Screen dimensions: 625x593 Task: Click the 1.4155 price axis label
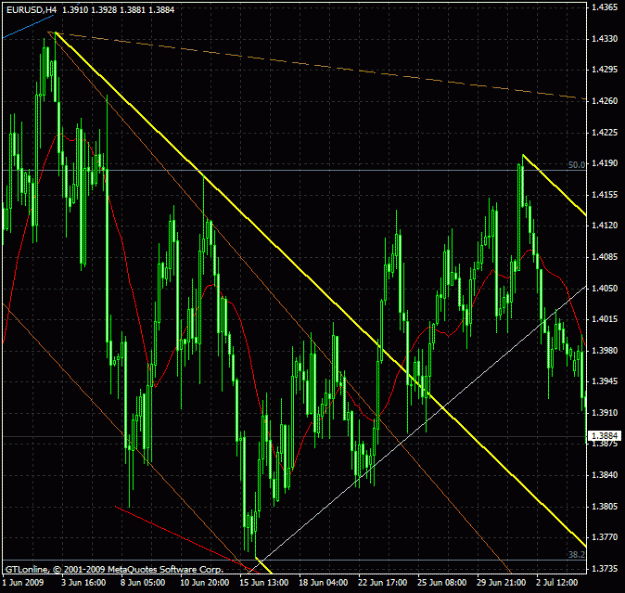[x=605, y=194]
